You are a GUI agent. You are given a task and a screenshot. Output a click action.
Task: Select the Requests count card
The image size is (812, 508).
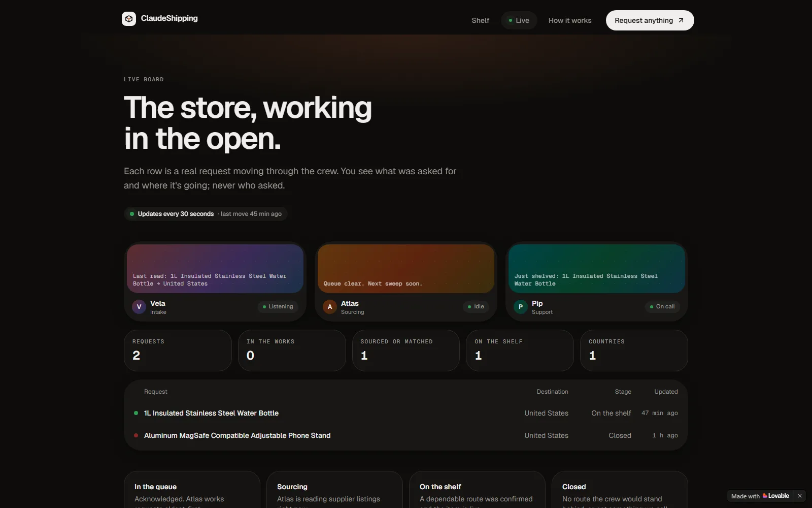pyautogui.click(x=178, y=351)
